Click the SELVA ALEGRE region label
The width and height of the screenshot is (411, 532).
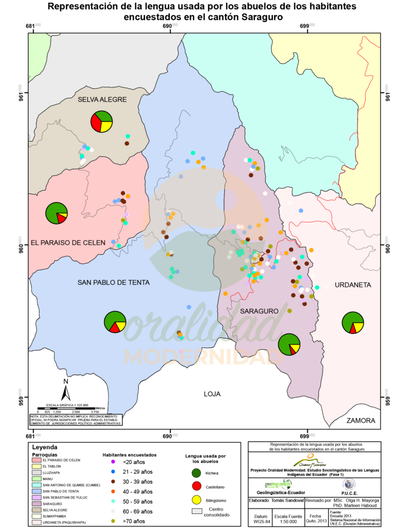[102, 99]
